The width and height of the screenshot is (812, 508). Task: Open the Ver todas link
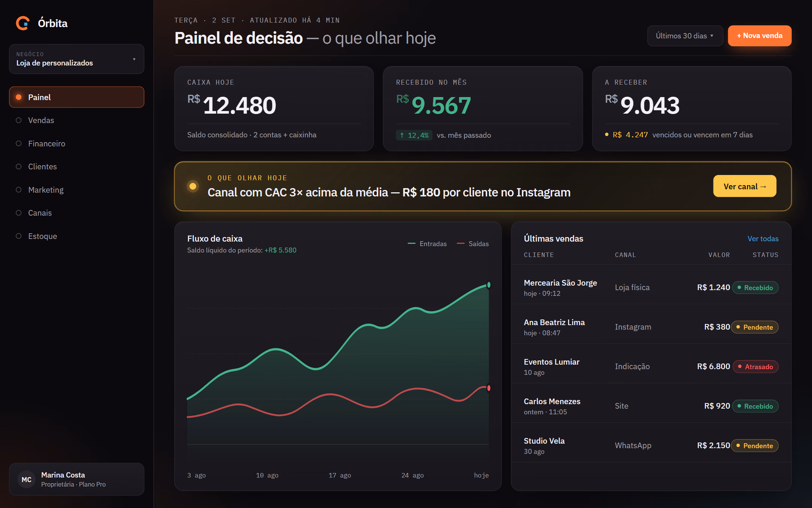point(763,239)
